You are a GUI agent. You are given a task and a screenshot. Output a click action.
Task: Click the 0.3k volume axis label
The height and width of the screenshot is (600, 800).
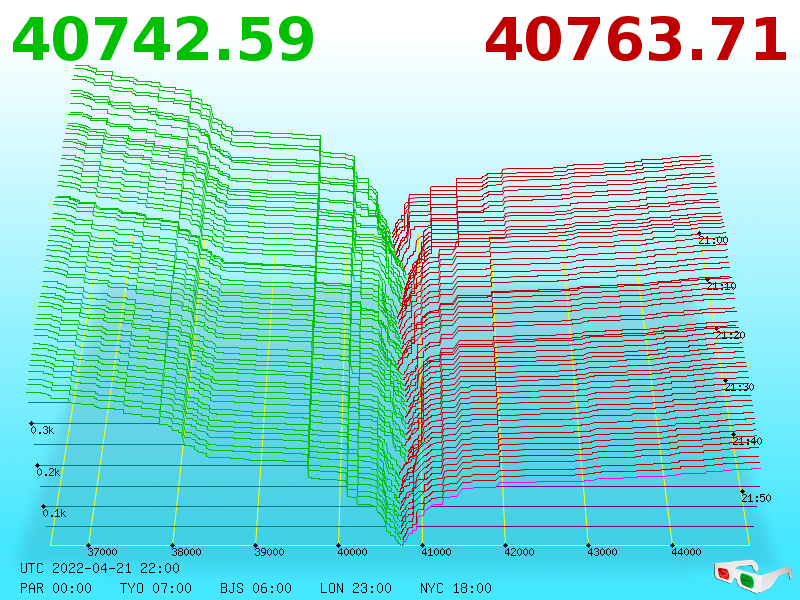(x=42, y=431)
